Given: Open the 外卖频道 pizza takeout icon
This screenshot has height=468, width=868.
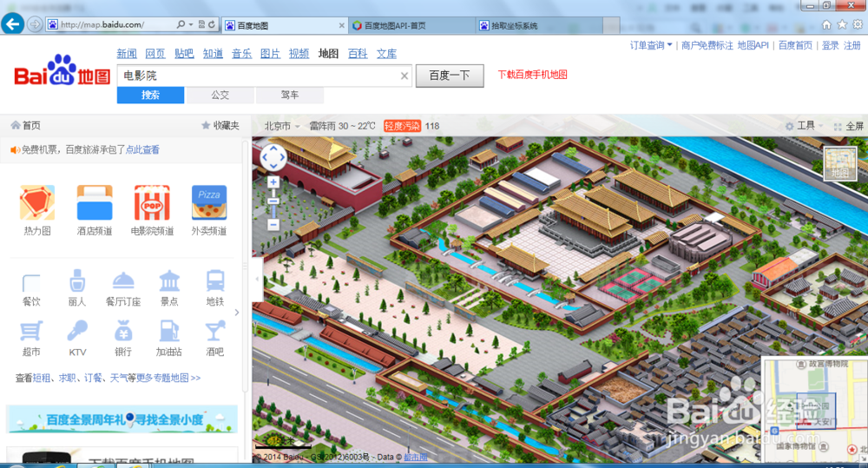Looking at the screenshot, I should tap(208, 202).
